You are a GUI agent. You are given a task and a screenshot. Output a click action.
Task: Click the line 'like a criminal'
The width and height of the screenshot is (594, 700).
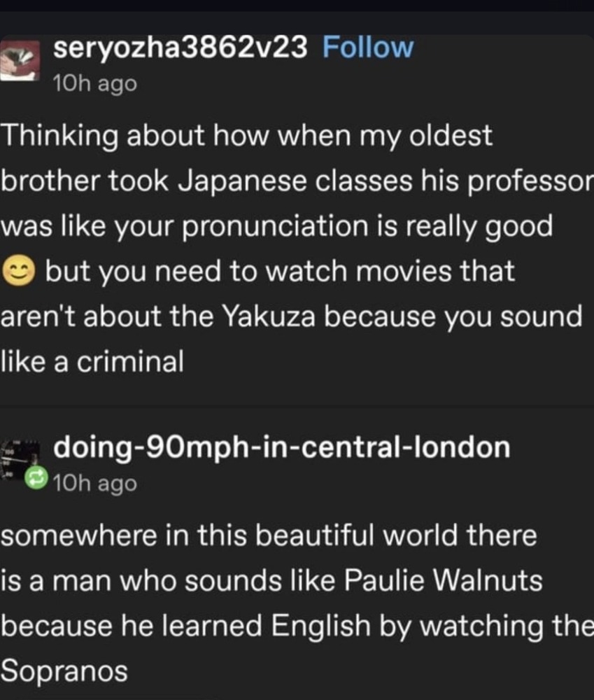[92, 361]
